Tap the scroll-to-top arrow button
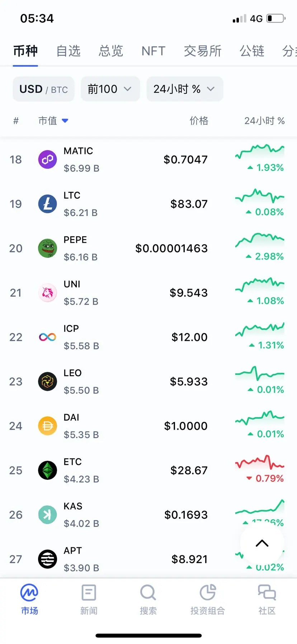The height and width of the screenshot is (644, 297). pyautogui.click(x=262, y=543)
